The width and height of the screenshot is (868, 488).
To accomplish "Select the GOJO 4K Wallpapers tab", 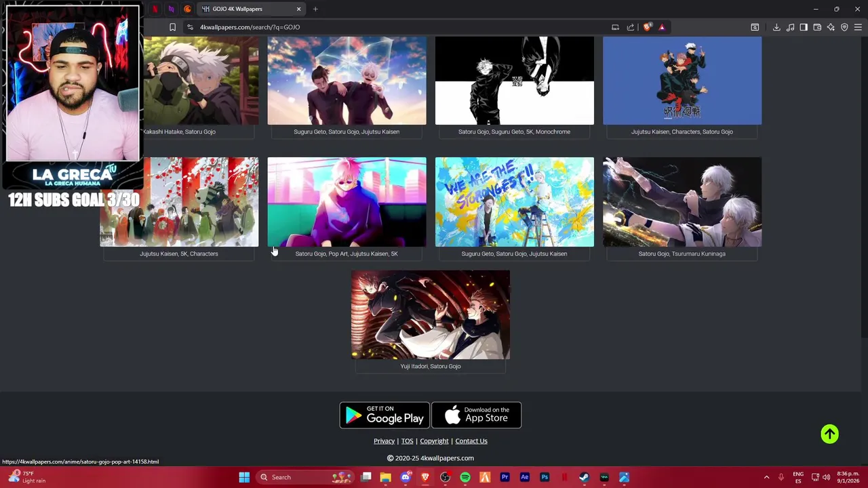I will pyautogui.click(x=251, y=9).
